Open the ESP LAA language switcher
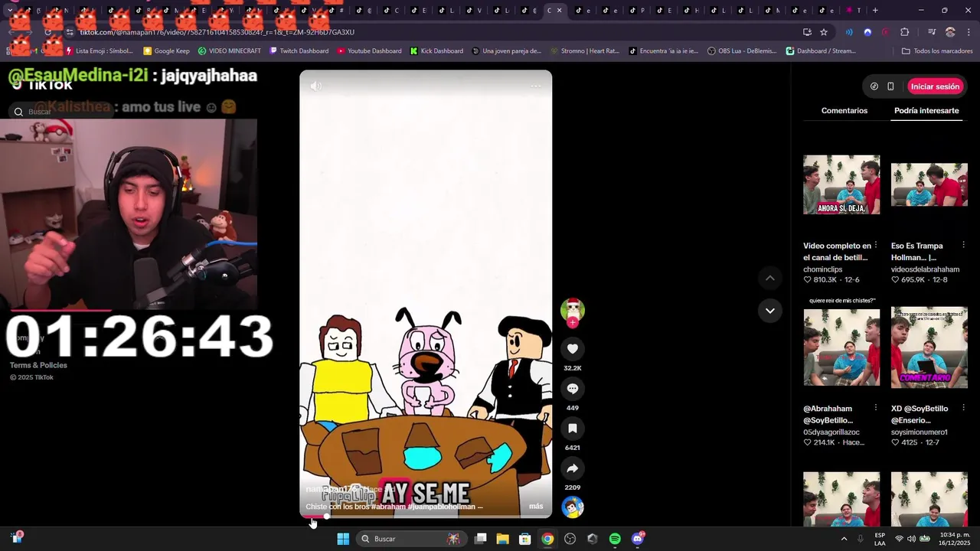980x551 pixels. pos(880,539)
